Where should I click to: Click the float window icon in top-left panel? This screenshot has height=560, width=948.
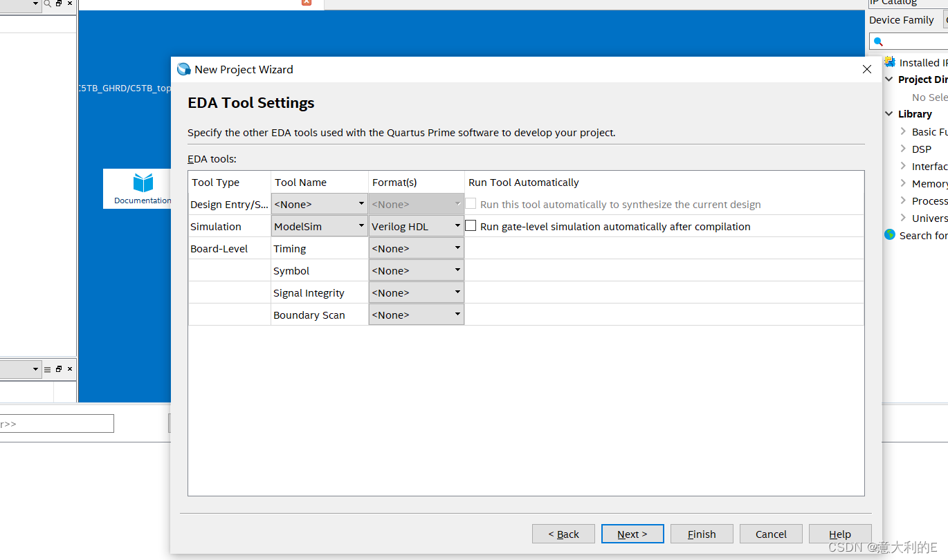click(59, 3)
